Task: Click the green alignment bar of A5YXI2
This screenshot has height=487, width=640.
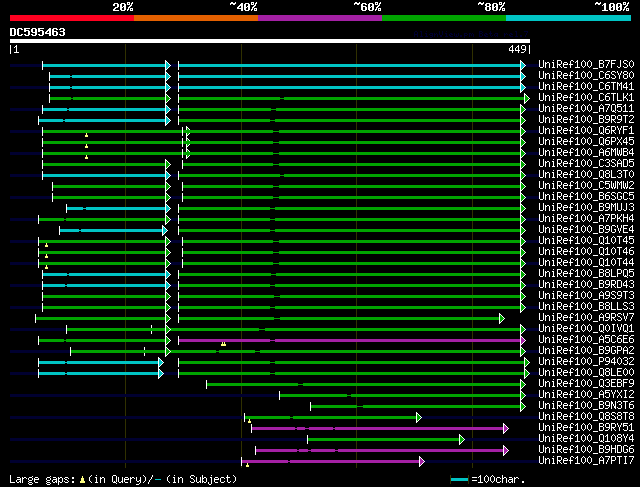Action: pos(402,395)
